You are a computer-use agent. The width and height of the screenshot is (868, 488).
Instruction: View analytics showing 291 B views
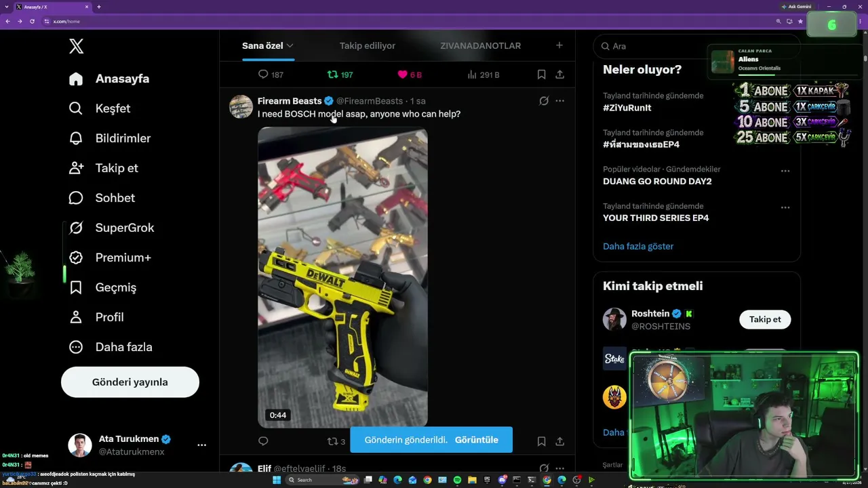coord(484,75)
